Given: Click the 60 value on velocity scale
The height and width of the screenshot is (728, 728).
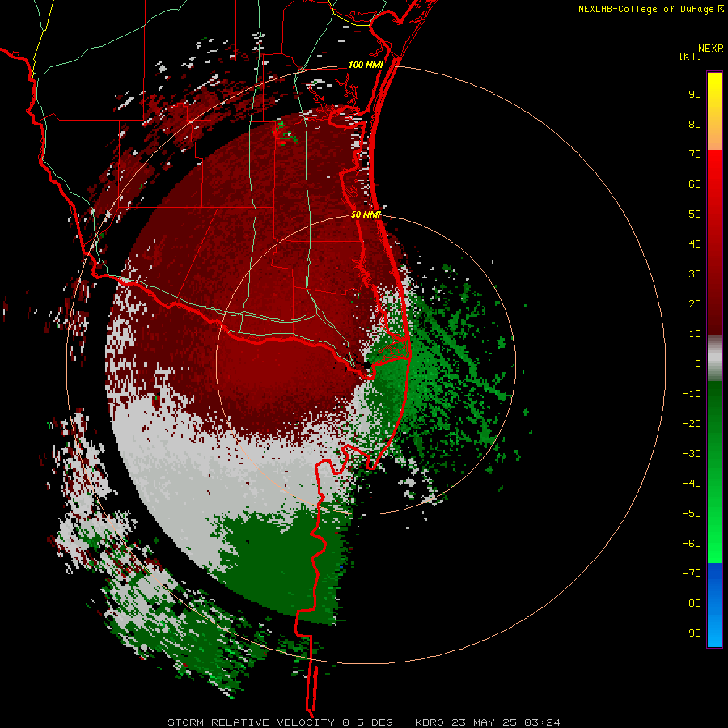Looking at the screenshot, I should pyautogui.click(x=695, y=184).
